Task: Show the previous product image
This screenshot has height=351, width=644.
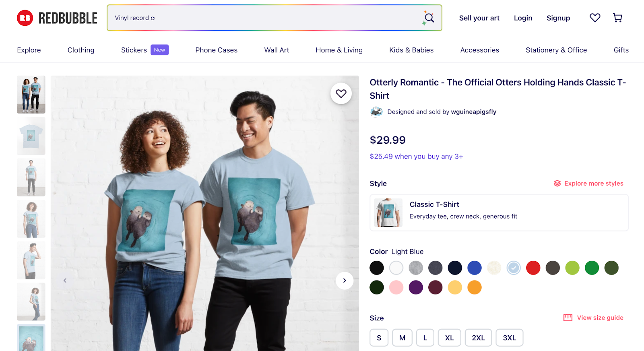Action: 65,281
